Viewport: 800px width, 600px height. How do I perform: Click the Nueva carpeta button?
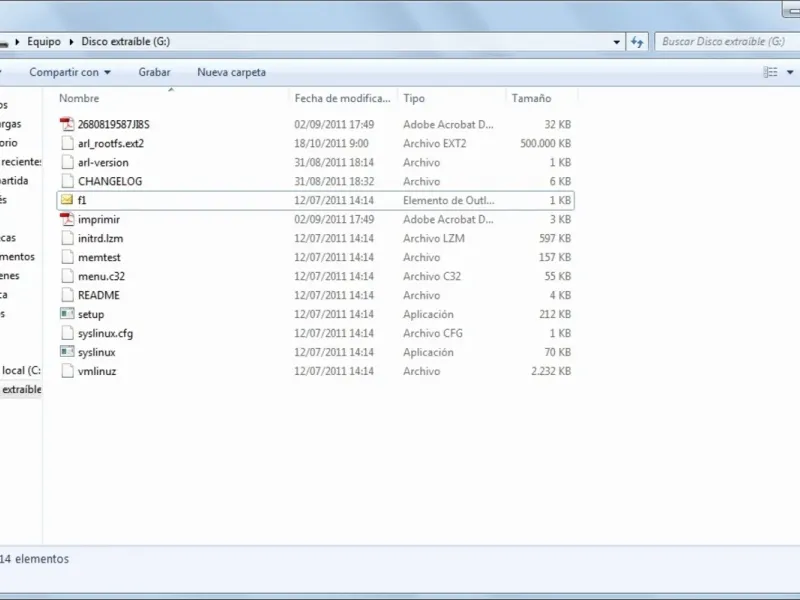(231, 72)
